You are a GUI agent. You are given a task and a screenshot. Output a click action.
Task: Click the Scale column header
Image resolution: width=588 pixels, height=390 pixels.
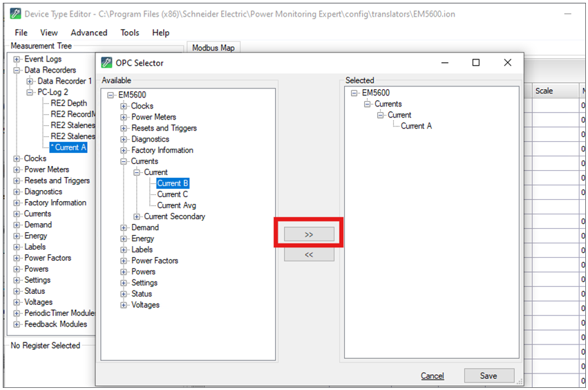pyautogui.click(x=556, y=91)
